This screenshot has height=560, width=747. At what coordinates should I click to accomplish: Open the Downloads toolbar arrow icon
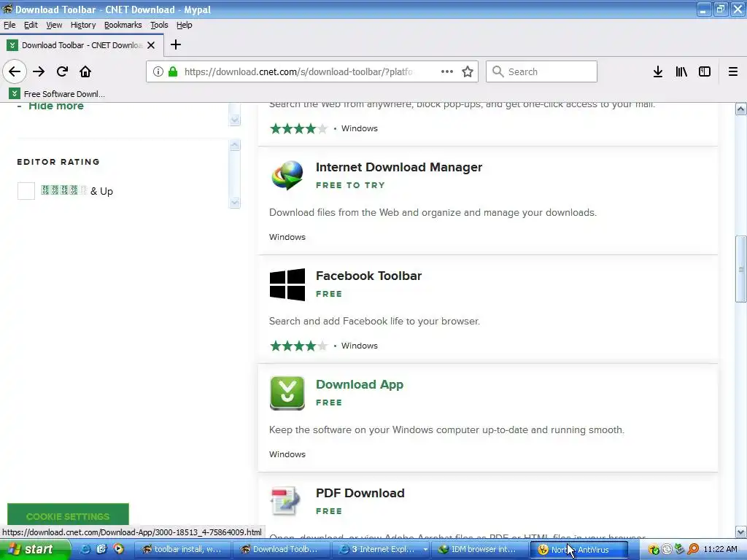click(x=657, y=71)
